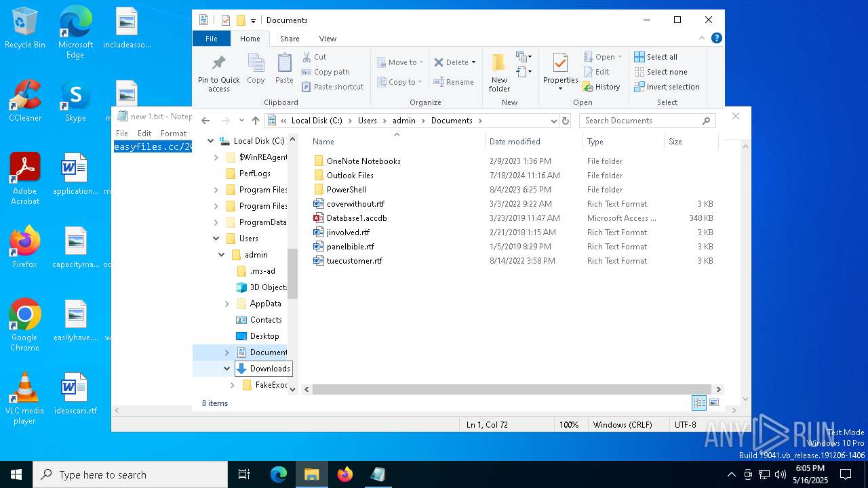Screen dimensions: 868x488
Task: Open Notepad window from taskbar
Action: pyautogui.click(x=378, y=474)
